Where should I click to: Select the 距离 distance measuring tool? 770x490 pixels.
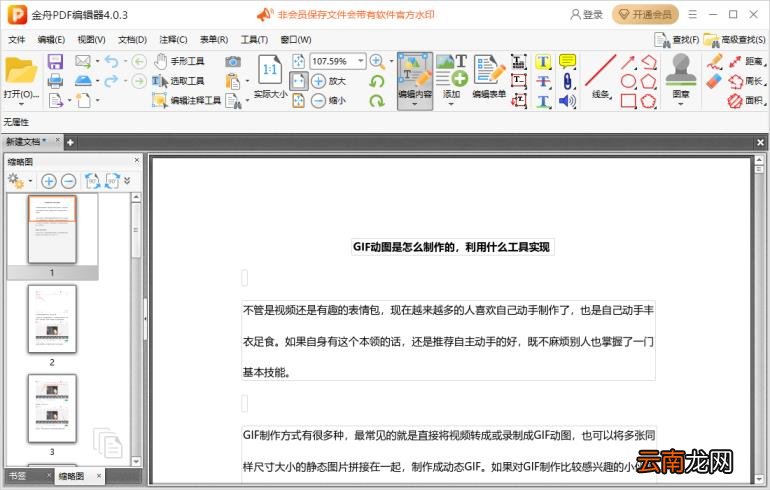pos(746,61)
